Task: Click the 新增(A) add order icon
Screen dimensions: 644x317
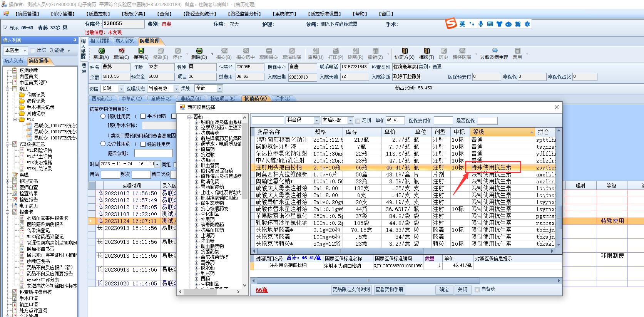Action: pos(101,51)
